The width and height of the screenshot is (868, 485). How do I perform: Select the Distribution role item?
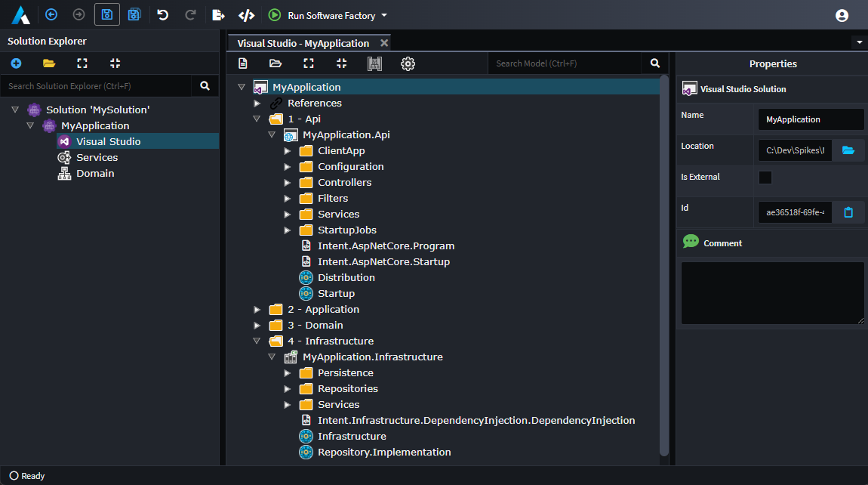coord(346,278)
